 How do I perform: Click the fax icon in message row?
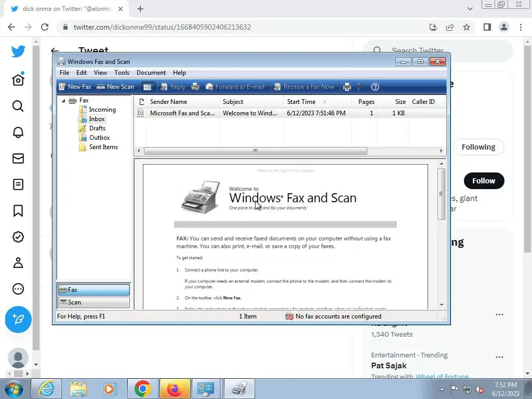point(140,113)
